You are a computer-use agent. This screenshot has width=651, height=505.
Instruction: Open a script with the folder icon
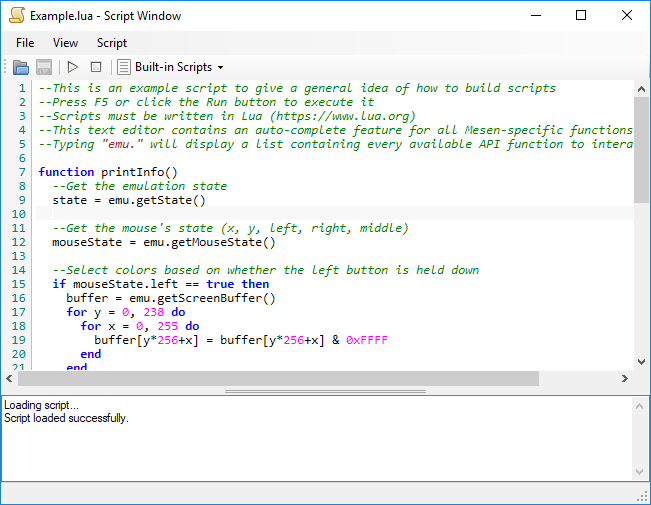pyautogui.click(x=21, y=67)
